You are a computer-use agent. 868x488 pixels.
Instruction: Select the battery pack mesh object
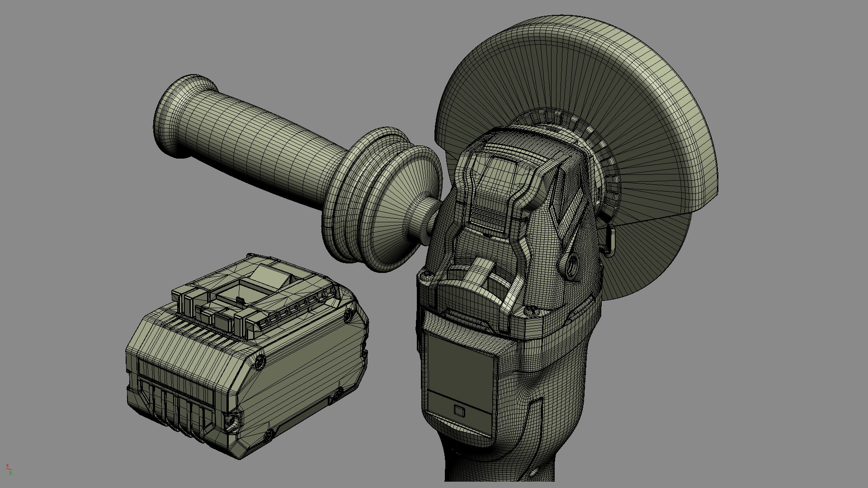tap(247, 357)
